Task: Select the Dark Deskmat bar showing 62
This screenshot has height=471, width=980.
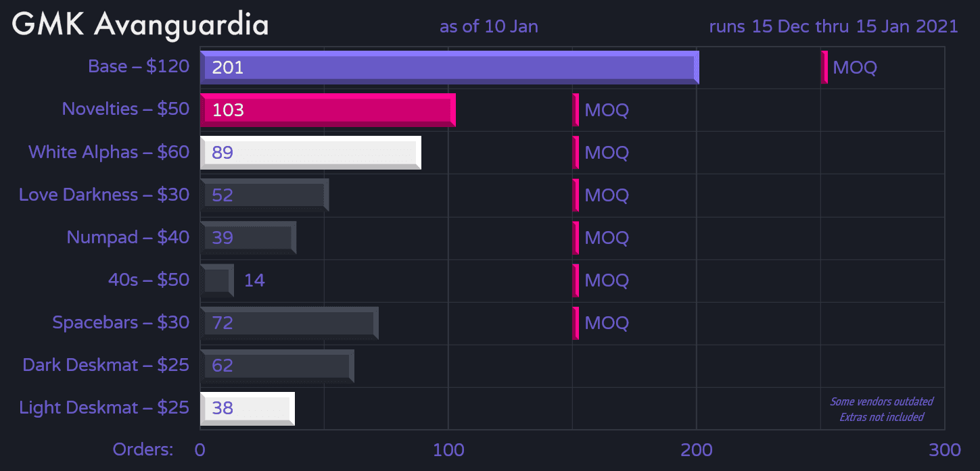Action: click(277, 366)
